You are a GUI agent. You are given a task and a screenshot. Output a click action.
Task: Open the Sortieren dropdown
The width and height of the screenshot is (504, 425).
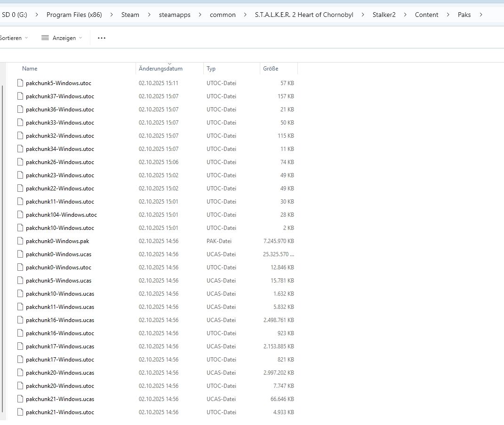14,38
